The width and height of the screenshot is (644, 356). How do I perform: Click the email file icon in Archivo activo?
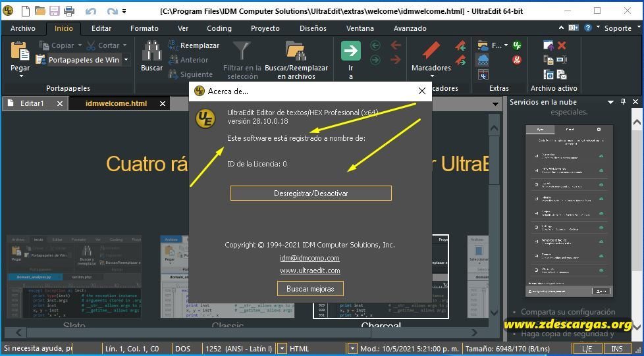pos(562,74)
